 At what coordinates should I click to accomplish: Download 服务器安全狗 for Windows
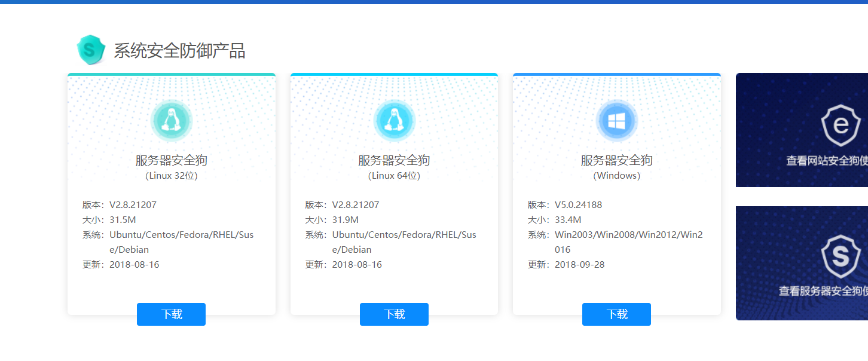point(616,314)
